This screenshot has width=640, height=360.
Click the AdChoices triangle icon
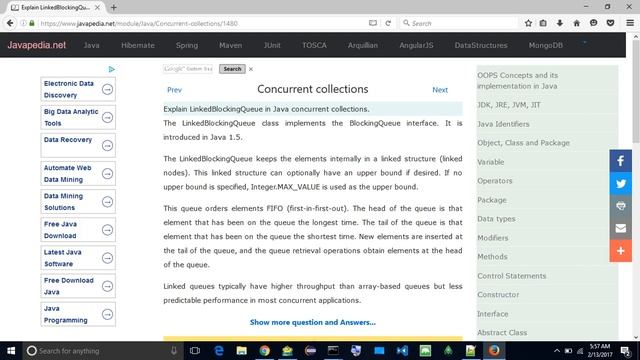[111, 69]
